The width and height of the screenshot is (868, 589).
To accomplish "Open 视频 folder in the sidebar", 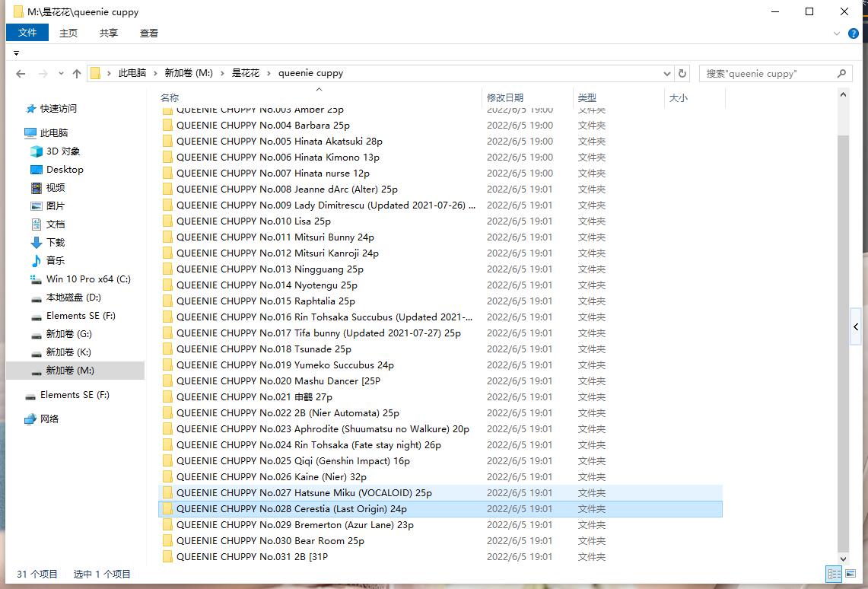I will tap(48, 188).
